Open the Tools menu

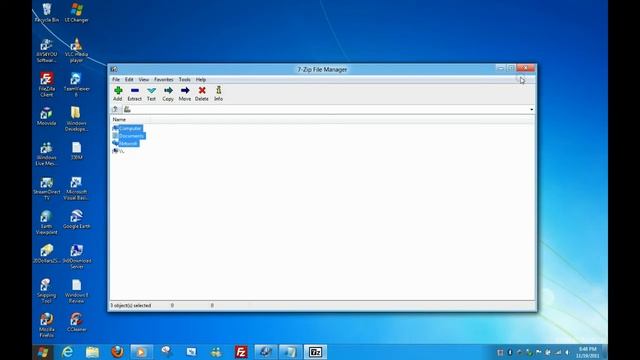click(x=184, y=80)
